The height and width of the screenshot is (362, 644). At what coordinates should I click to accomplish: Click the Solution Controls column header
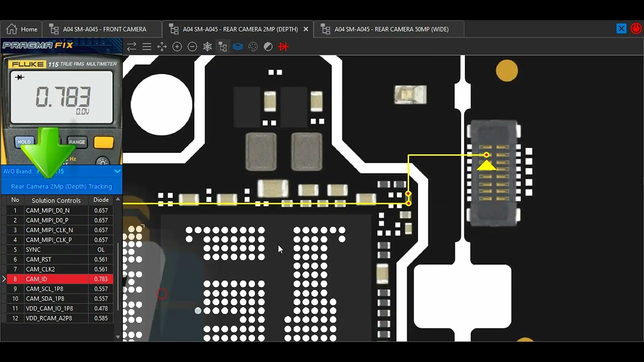click(56, 200)
